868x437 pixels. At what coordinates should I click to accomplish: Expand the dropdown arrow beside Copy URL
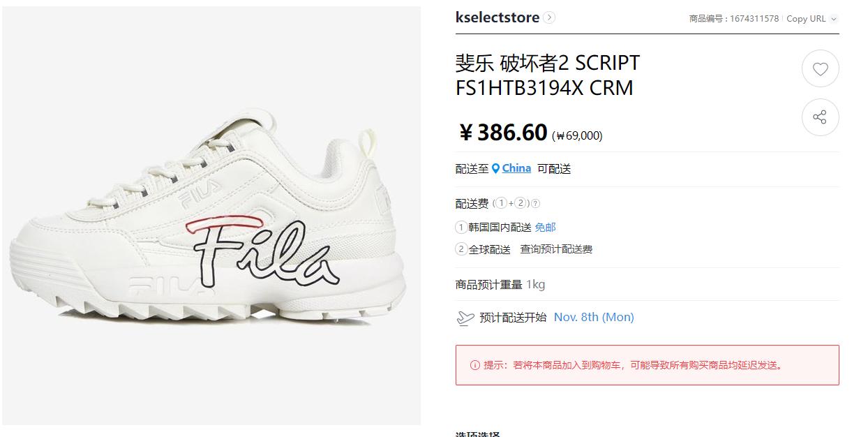pos(834,19)
